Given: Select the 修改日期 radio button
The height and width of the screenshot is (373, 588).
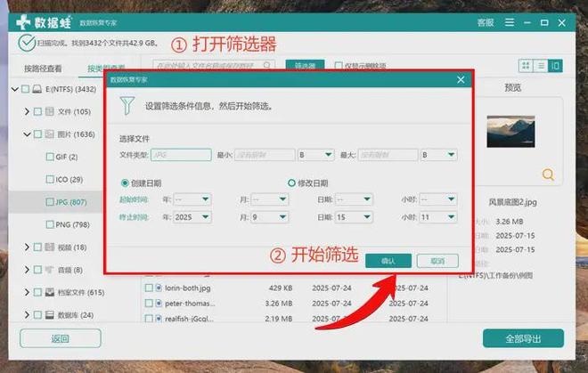Looking at the screenshot, I should pyautogui.click(x=291, y=182).
